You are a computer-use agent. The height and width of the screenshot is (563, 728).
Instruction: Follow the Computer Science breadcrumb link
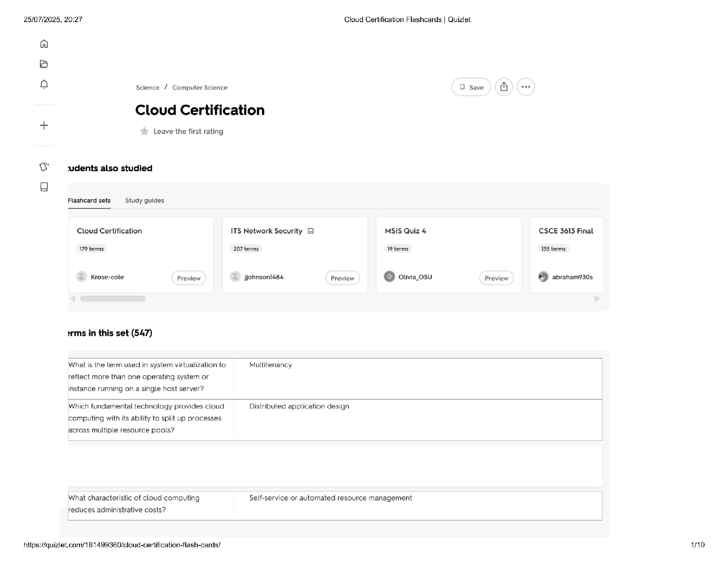tap(200, 87)
